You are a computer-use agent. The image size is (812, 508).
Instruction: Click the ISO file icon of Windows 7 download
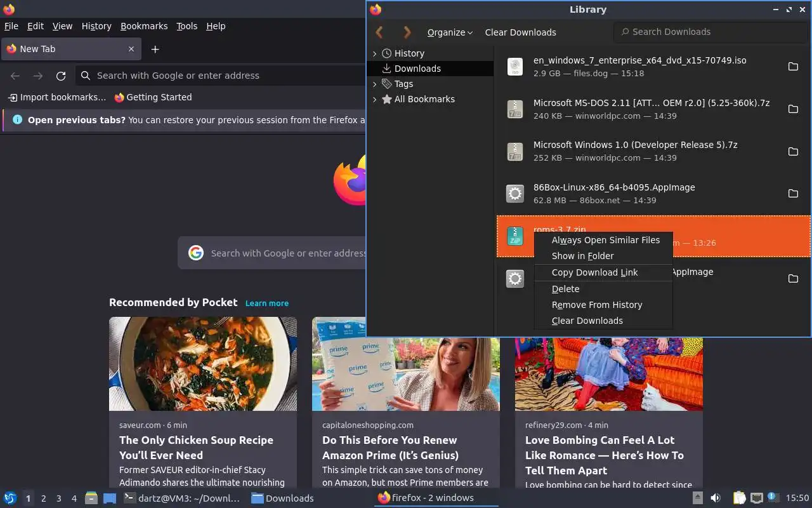[x=515, y=67]
